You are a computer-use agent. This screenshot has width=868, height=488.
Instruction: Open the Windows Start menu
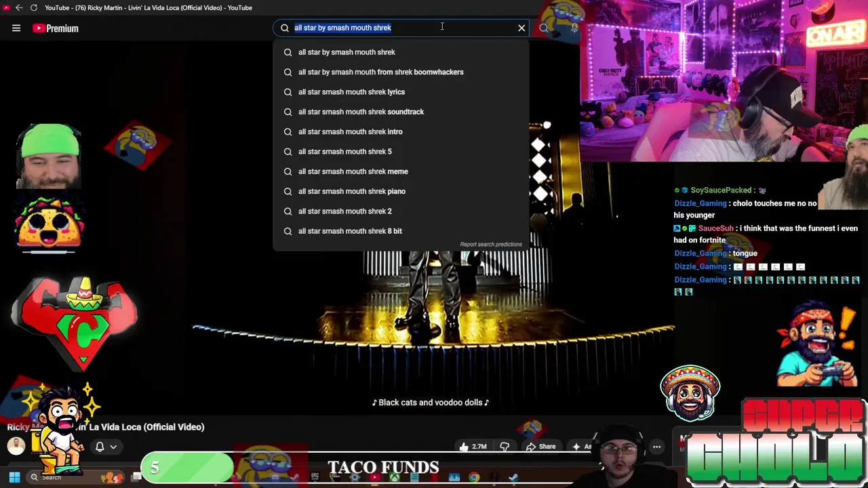[x=14, y=477]
